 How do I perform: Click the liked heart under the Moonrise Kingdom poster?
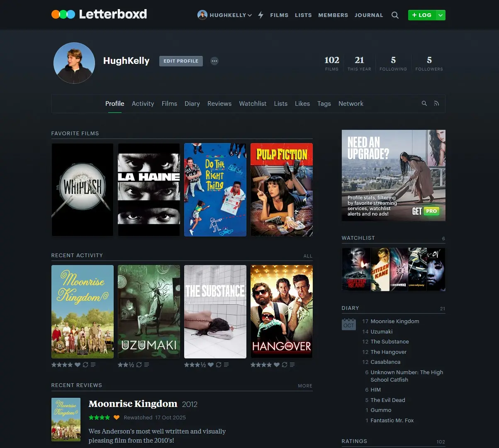[x=78, y=365]
